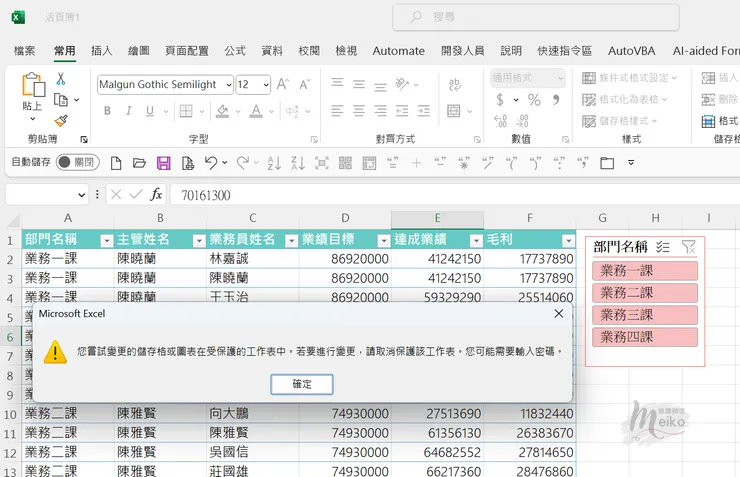
Task: Switch to the 插入 Insert tab
Action: point(101,50)
